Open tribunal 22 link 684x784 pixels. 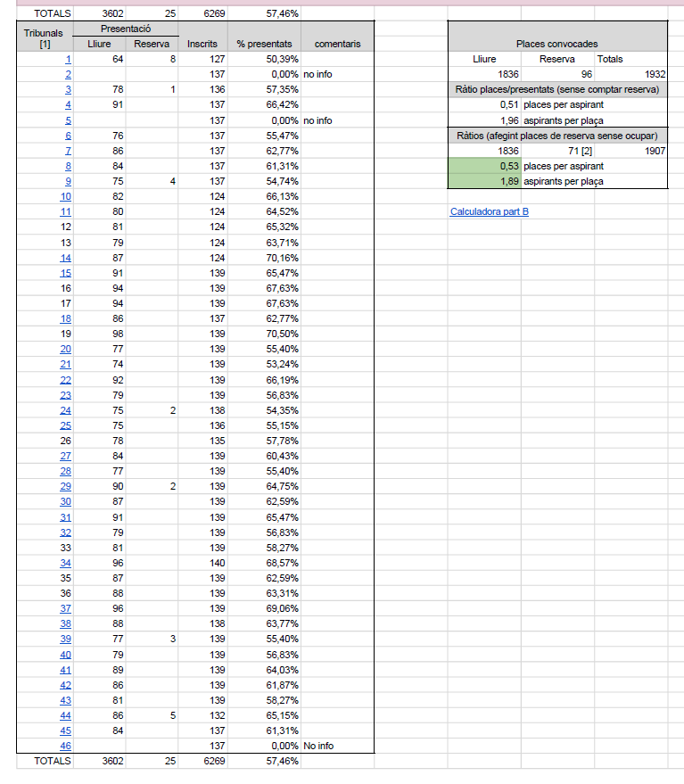point(65,380)
